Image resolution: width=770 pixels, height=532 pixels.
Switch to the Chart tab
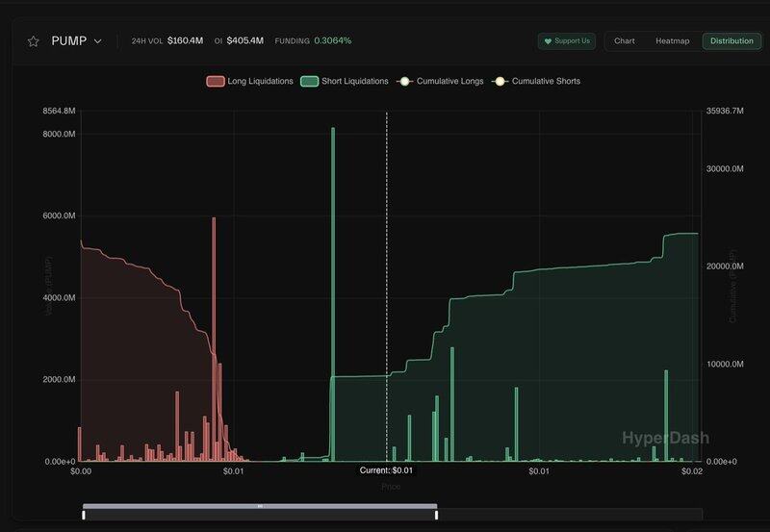[625, 41]
